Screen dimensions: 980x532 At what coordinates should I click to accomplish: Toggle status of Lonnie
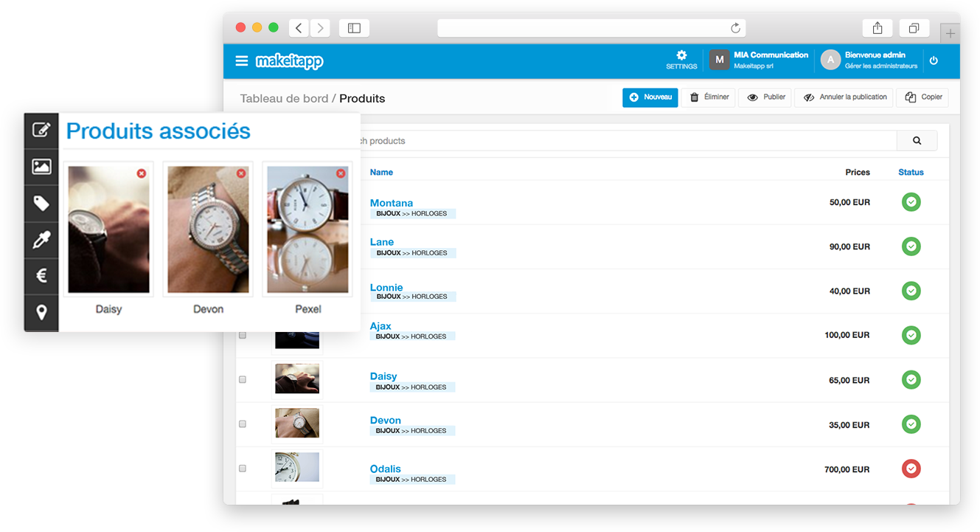(x=911, y=291)
